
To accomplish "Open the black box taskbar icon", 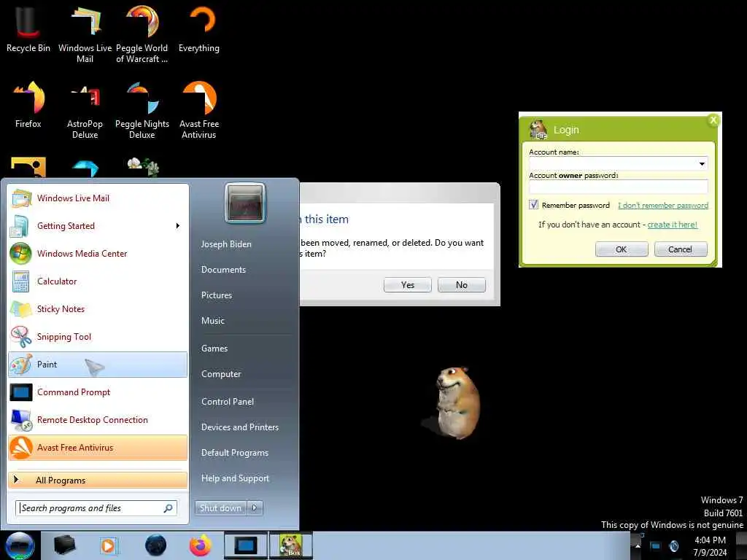I will pos(64,545).
